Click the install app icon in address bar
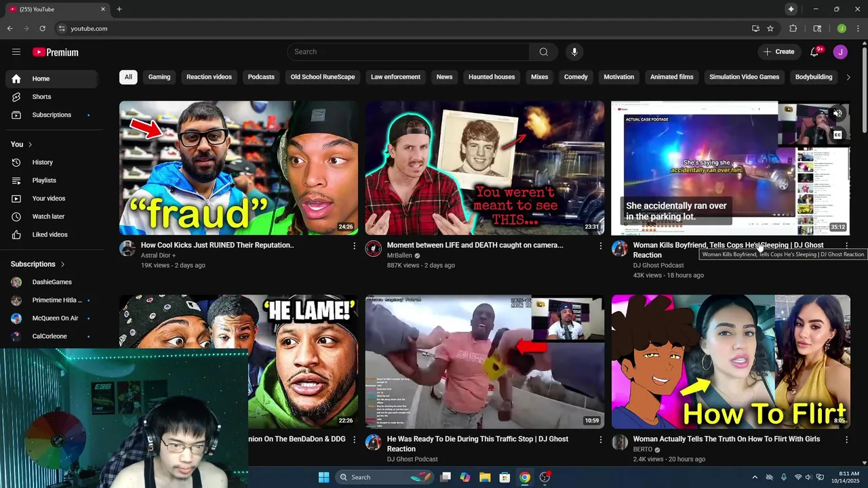868x488 pixels. pos(755,28)
